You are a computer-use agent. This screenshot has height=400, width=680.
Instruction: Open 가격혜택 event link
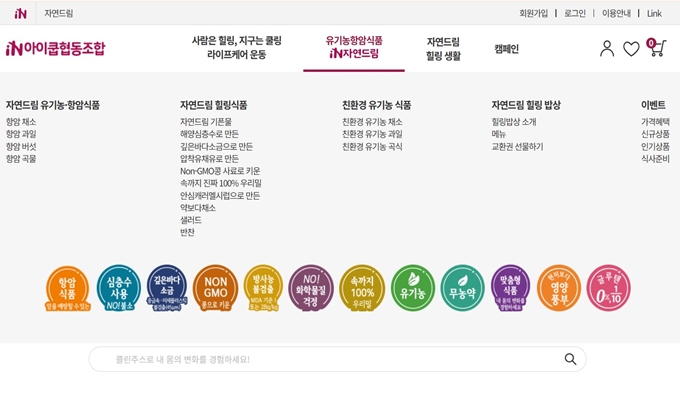click(x=655, y=122)
